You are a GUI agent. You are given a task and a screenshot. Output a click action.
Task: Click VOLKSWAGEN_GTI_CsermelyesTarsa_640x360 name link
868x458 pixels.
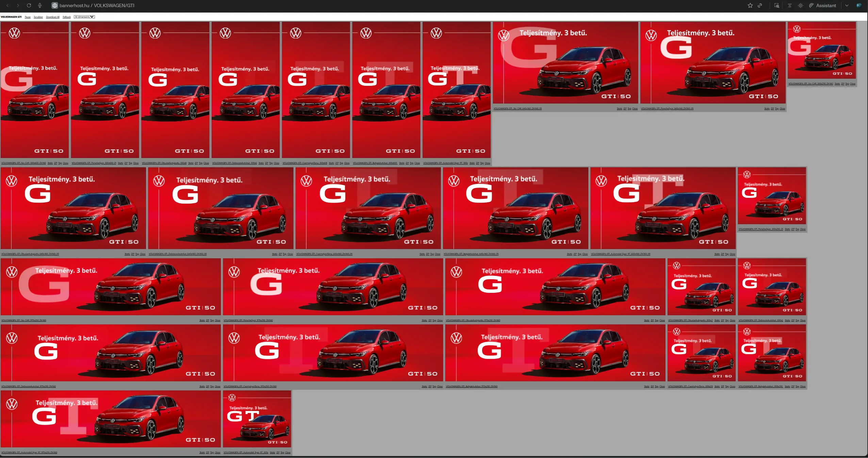click(324, 254)
